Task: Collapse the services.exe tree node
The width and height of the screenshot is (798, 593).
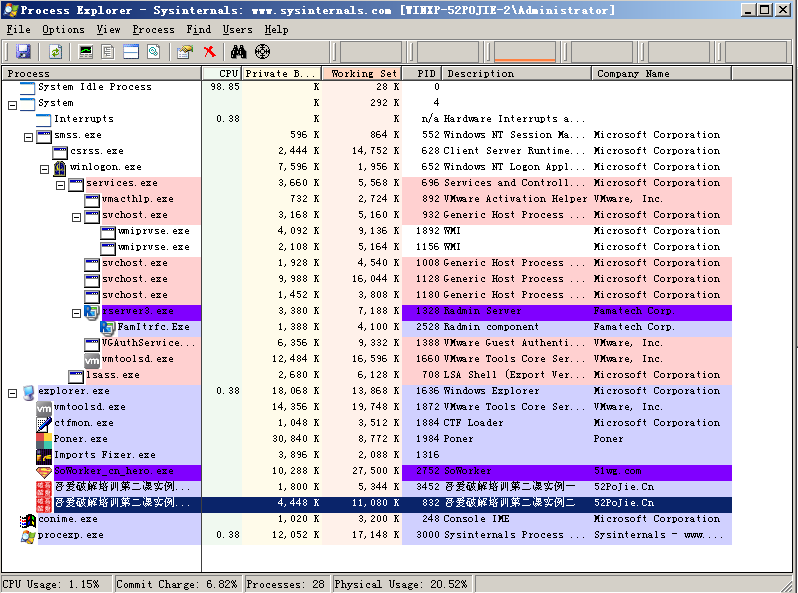Action: tap(60, 184)
